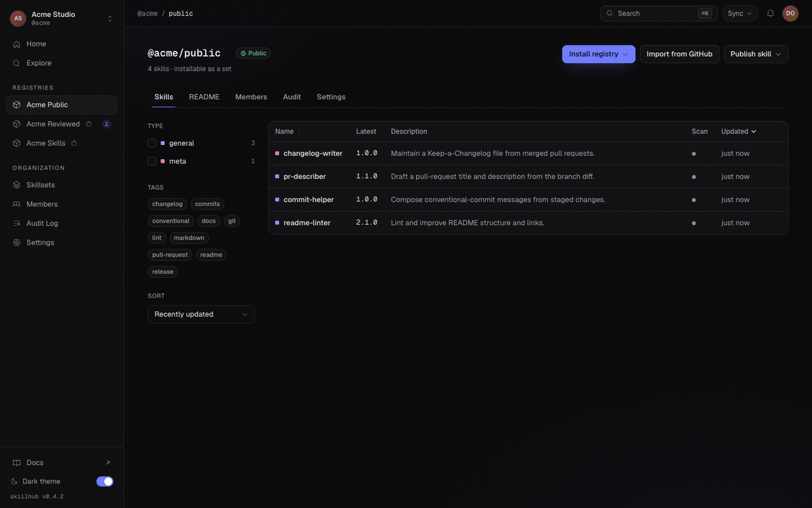
Task: Click the Acme Skills cube icon
Action: [17, 143]
